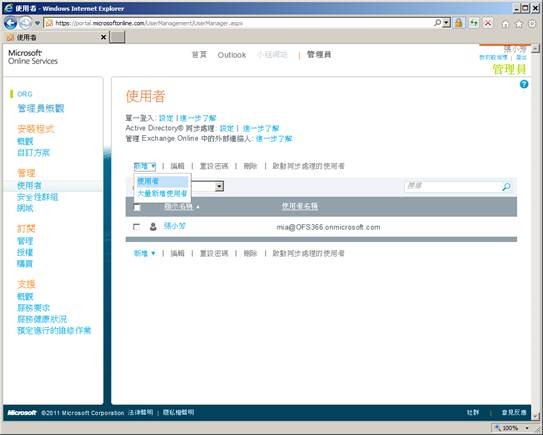Click the site favicon in the address bar

pos(49,23)
